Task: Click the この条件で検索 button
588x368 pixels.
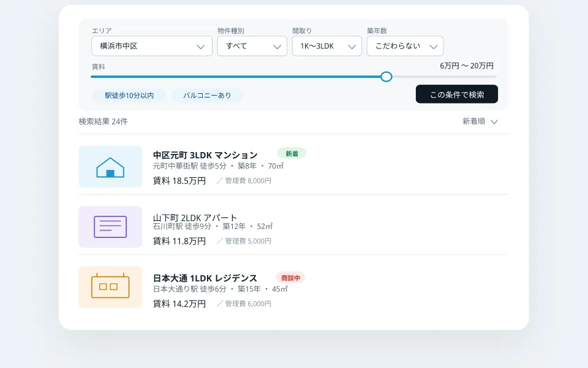Action: 457,94
